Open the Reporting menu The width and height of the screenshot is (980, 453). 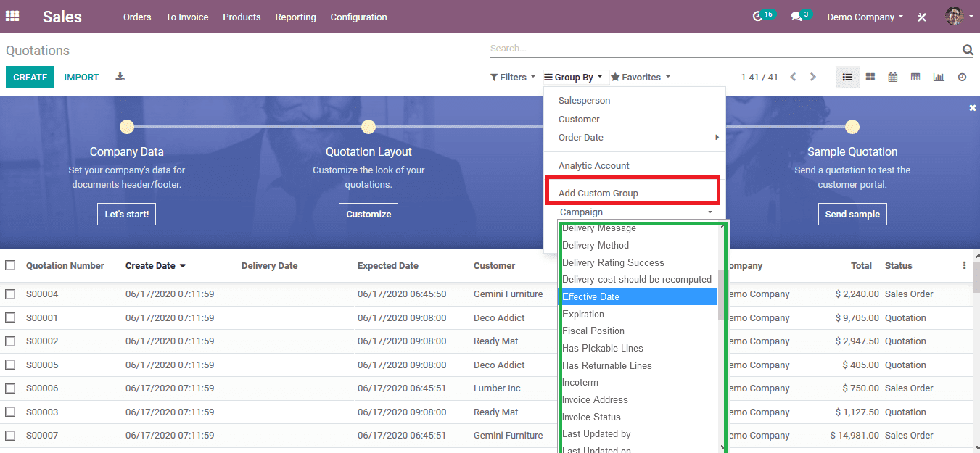point(295,17)
